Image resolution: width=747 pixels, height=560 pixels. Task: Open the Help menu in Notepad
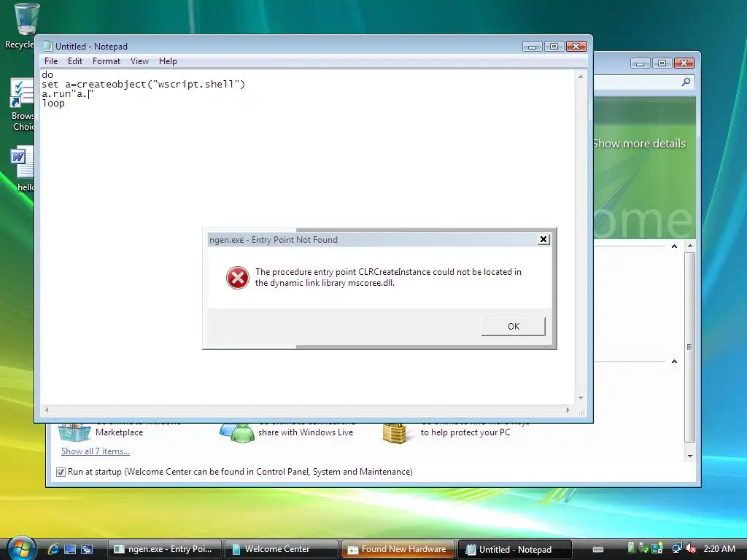(168, 61)
